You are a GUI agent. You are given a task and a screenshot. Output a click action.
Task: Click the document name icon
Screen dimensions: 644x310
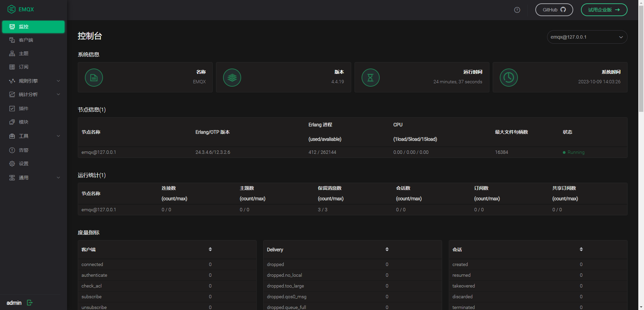(x=94, y=78)
